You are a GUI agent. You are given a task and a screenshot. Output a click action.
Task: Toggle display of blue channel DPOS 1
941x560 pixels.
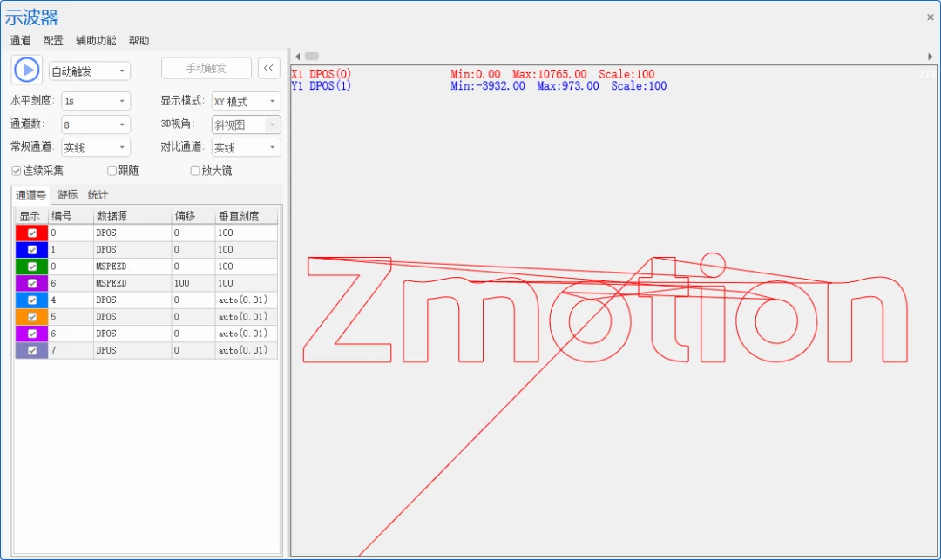32,249
